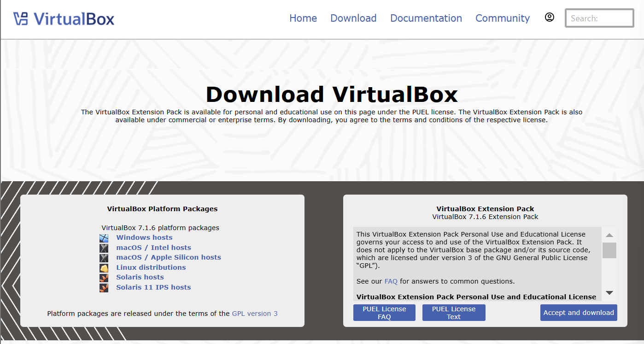
Task: Click the PUEL License FAQ button
Action: click(384, 313)
